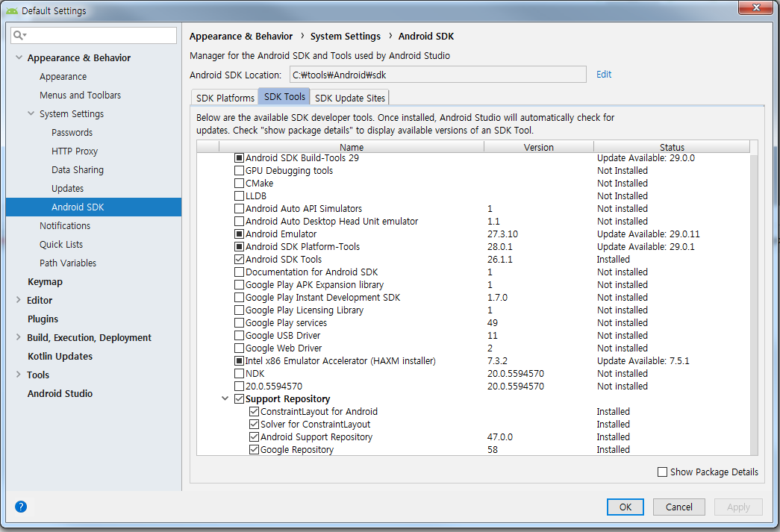This screenshot has height=532, width=780.
Task: Click 'Update Available: 29.0.11' status text
Action: (648, 234)
